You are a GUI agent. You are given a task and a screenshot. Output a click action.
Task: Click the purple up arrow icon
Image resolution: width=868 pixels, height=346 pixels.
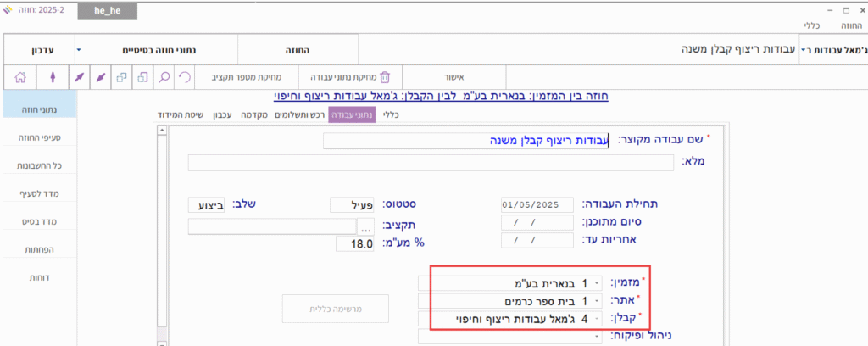tap(53, 76)
